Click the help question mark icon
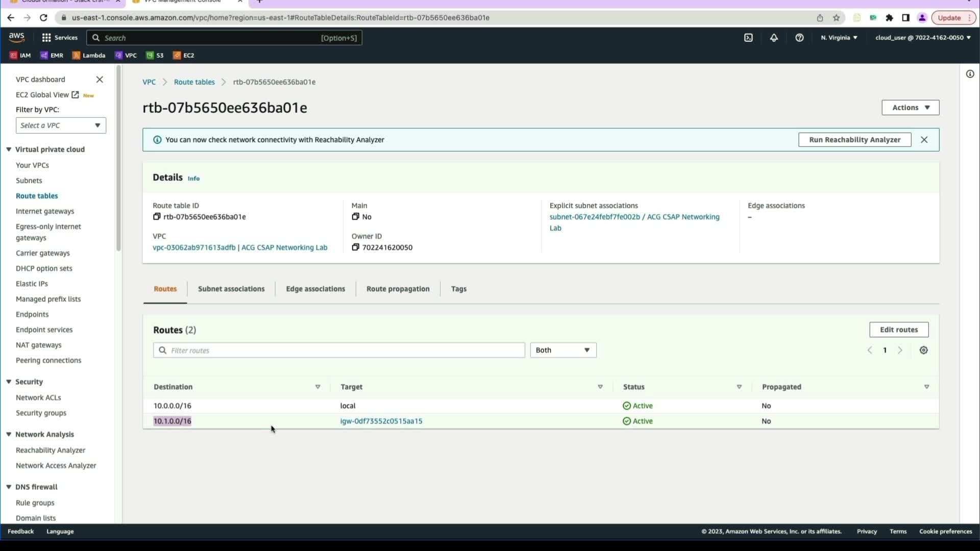The height and width of the screenshot is (551, 980). (x=799, y=38)
